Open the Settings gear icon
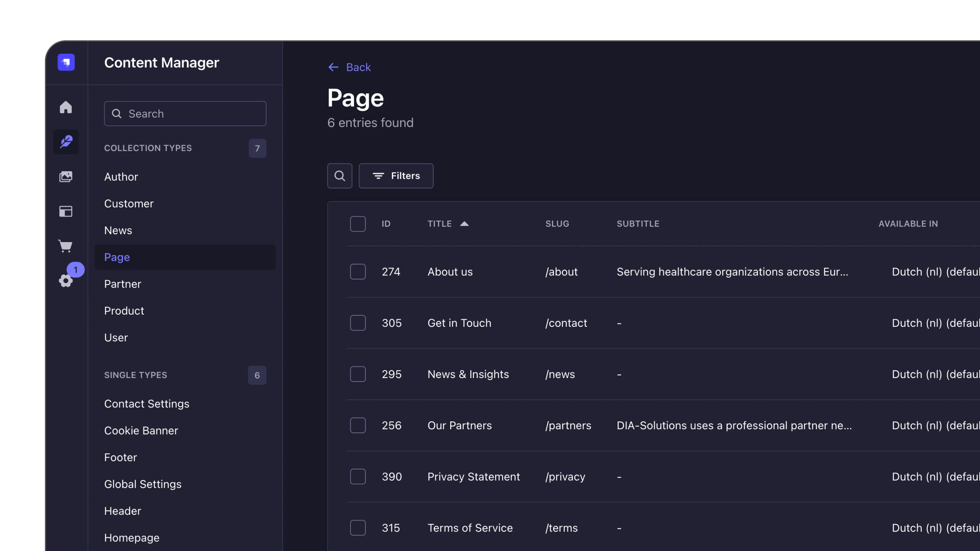The height and width of the screenshot is (551, 980). tap(66, 281)
